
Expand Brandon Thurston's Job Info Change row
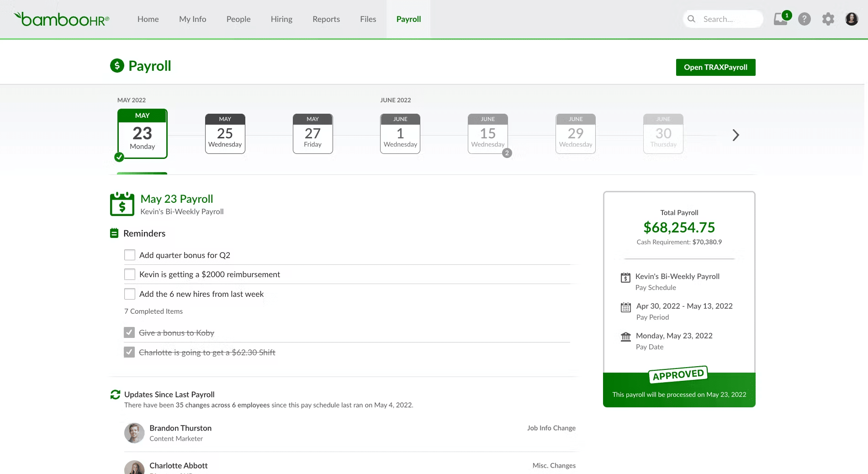pos(350,433)
